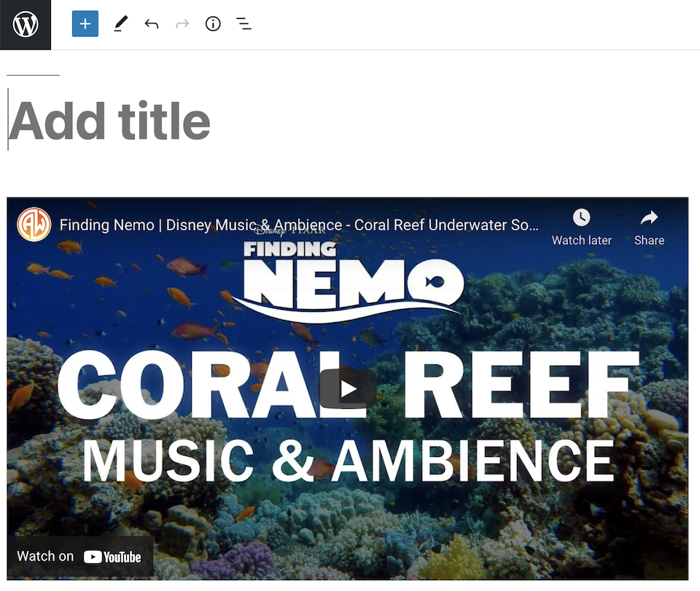Click the Watch later clock icon

pos(581,217)
